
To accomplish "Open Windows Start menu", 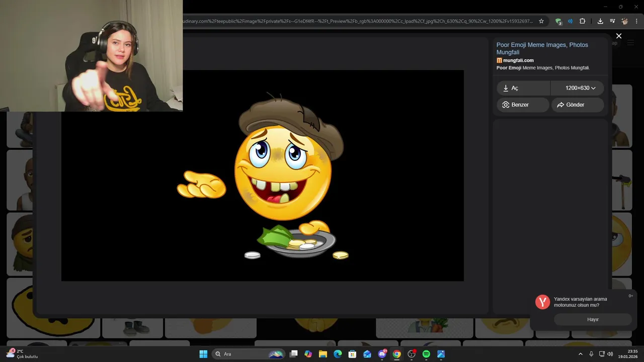I will point(203,354).
